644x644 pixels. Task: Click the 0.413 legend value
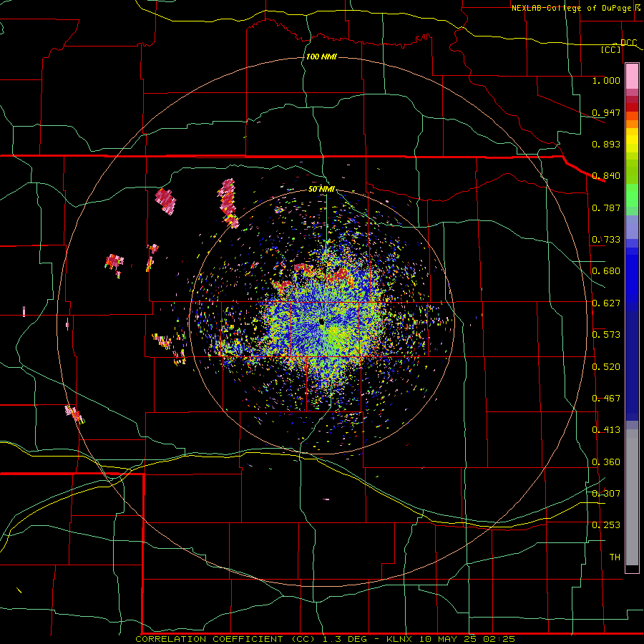pyautogui.click(x=606, y=430)
